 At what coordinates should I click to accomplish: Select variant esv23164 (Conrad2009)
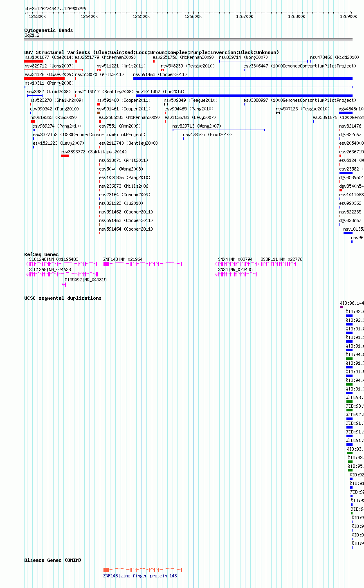tap(124, 195)
